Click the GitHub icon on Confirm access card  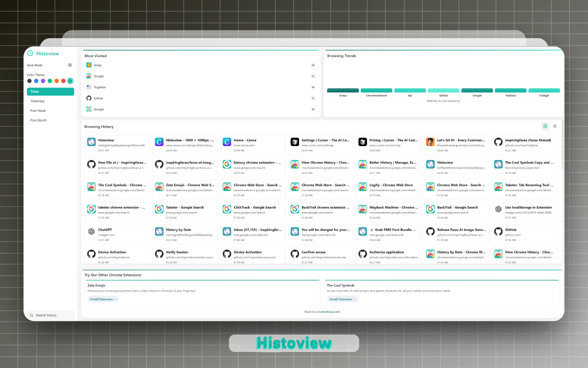click(x=295, y=254)
